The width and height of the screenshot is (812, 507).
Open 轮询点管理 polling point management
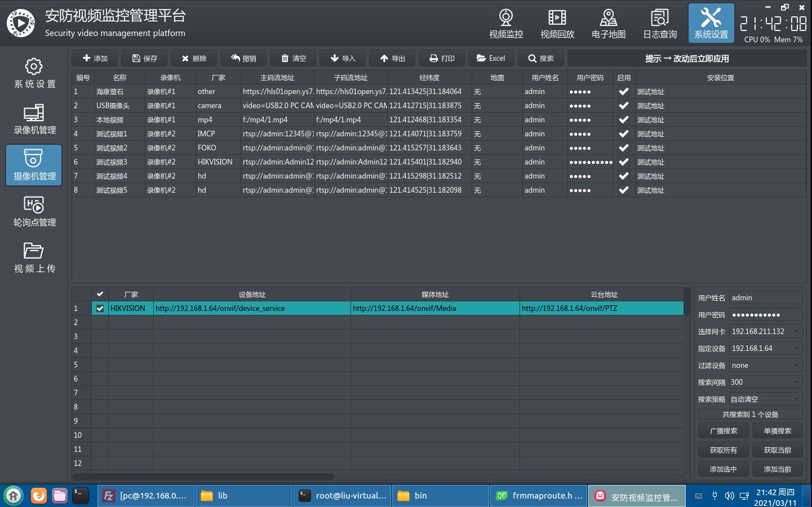(34, 211)
